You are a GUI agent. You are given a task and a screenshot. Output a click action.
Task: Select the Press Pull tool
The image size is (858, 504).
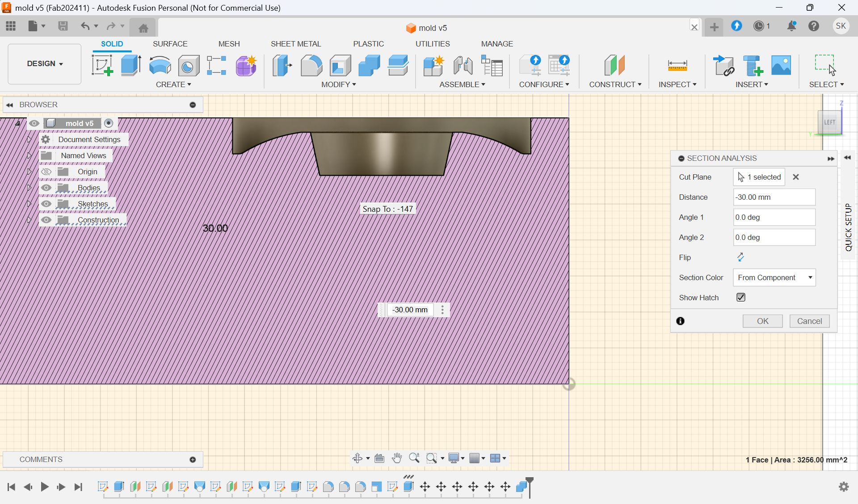282,65
